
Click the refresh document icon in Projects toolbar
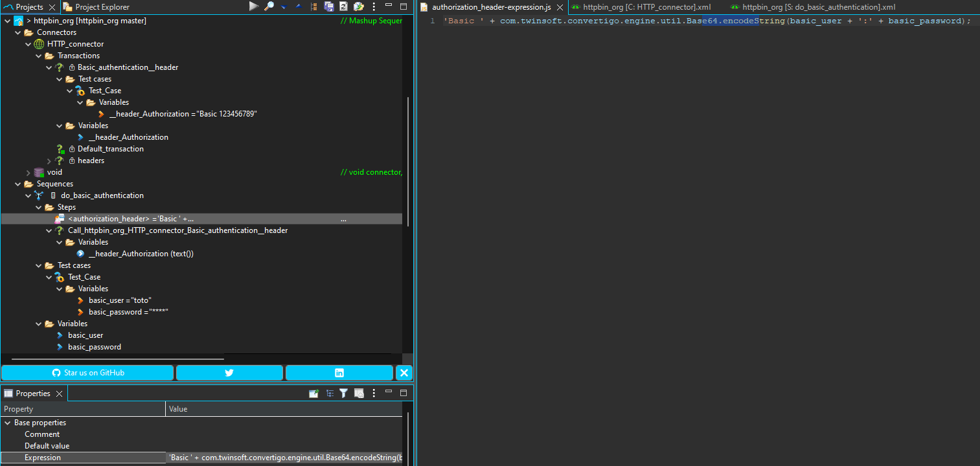click(x=343, y=6)
